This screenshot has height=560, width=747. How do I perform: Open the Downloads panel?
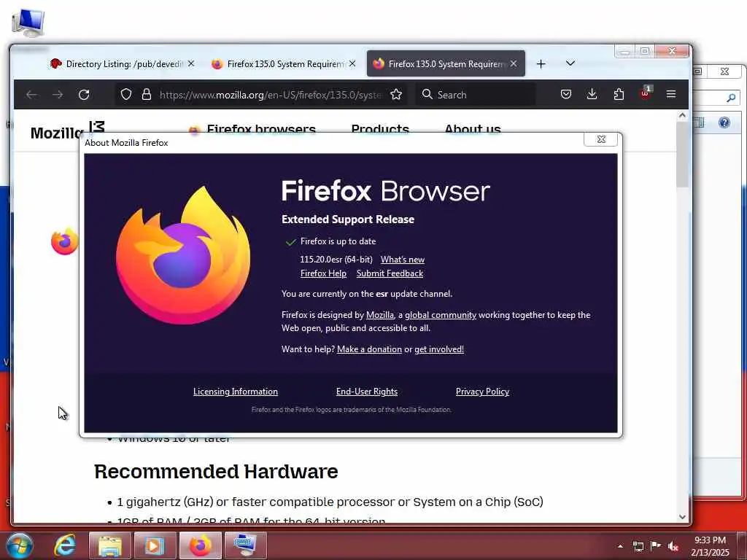[592, 94]
